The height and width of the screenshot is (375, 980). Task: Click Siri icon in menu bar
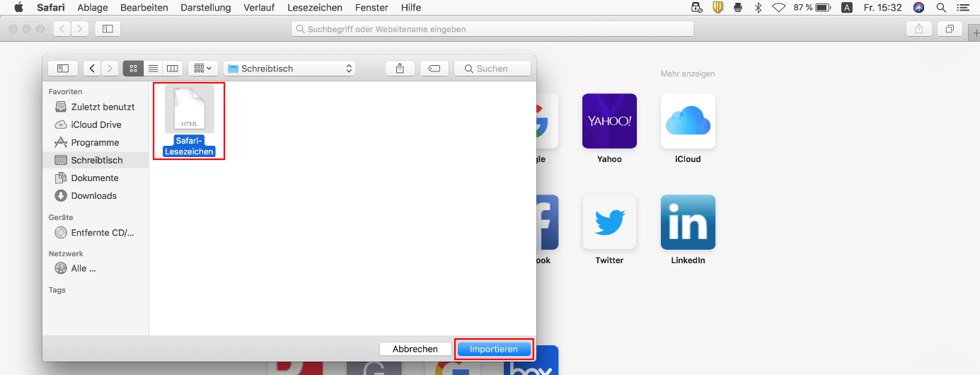pos(919,7)
